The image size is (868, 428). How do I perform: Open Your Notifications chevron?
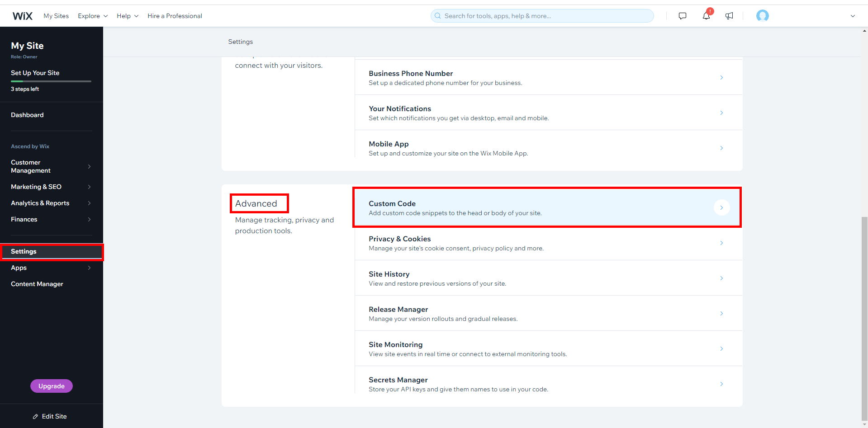pyautogui.click(x=721, y=113)
